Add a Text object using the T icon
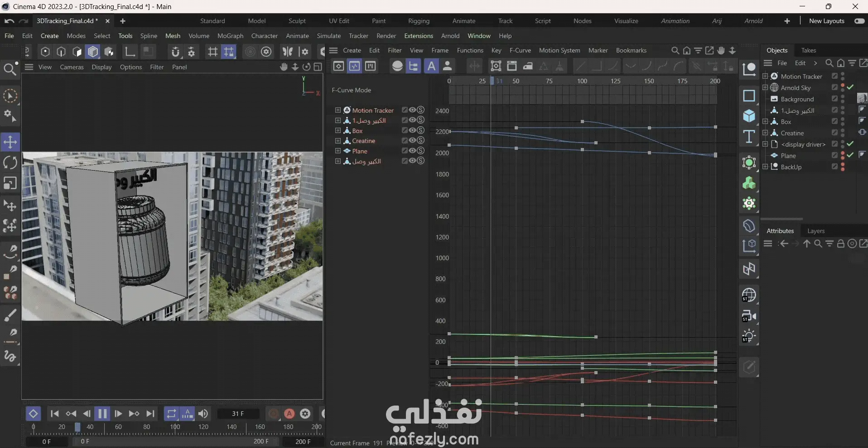Image resolution: width=868 pixels, height=448 pixels. 749,137
